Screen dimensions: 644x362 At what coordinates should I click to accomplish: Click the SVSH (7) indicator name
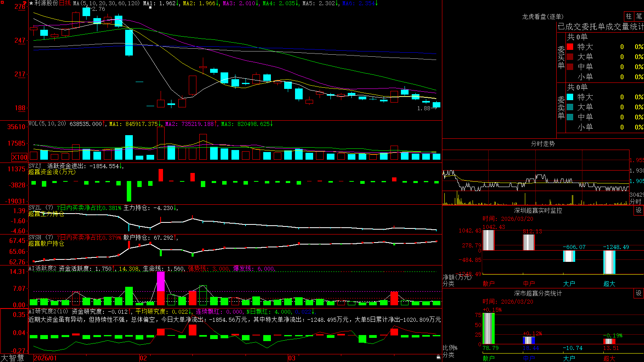pos(41,238)
